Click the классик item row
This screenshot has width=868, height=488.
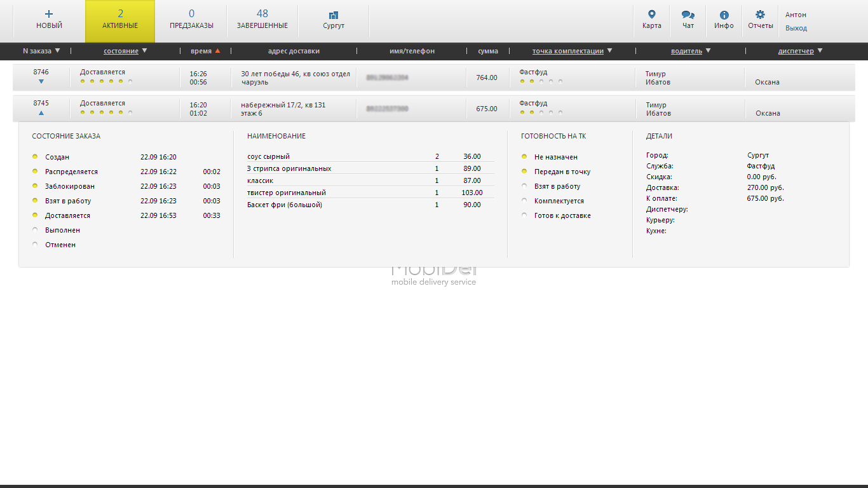[x=370, y=180]
